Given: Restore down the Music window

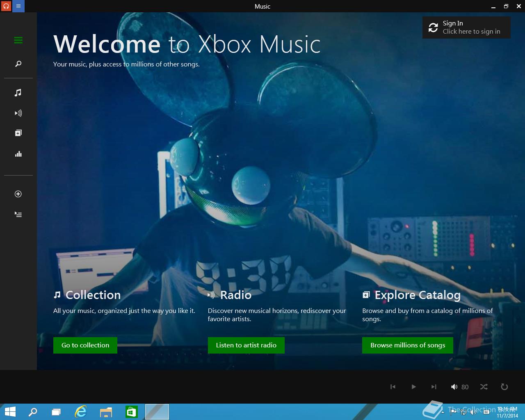Looking at the screenshot, I should pyautogui.click(x=506, y=6).
